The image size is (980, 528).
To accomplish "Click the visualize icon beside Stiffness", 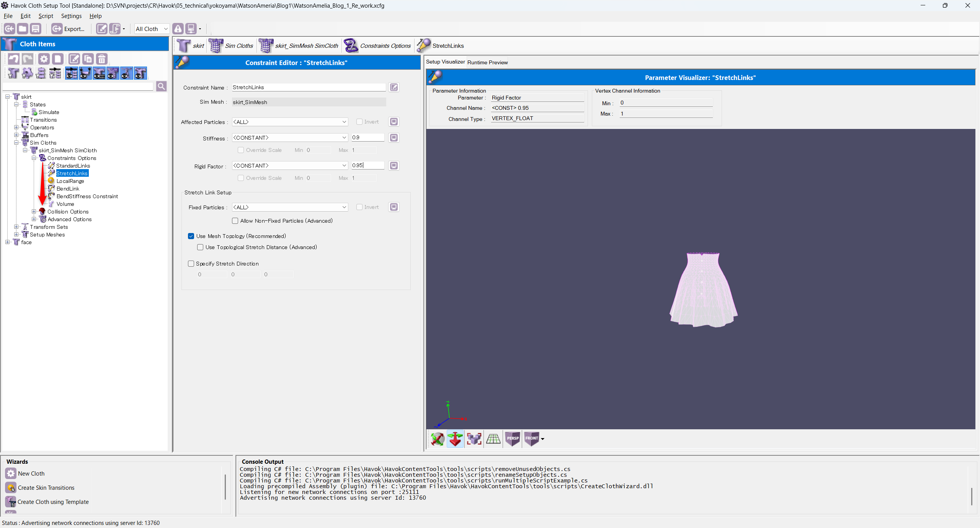I will 394,138.
